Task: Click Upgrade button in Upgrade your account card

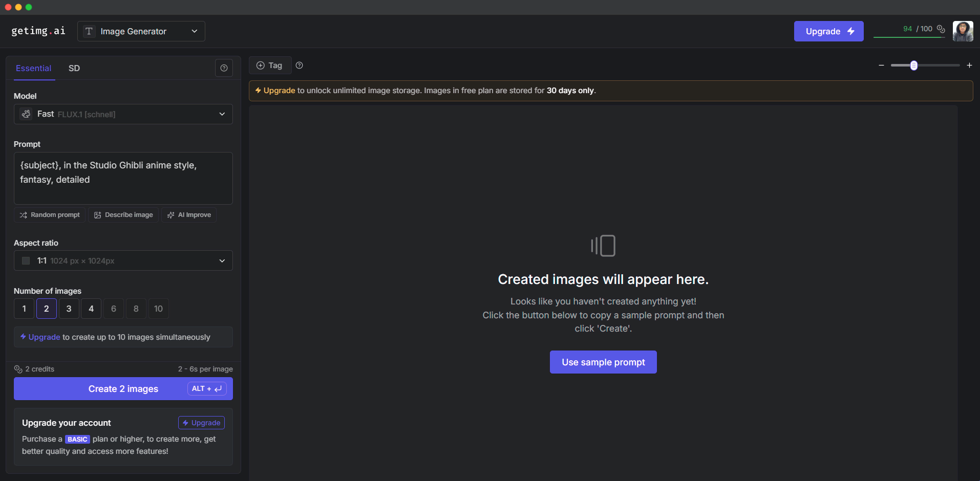Action: tap(201, 423)
